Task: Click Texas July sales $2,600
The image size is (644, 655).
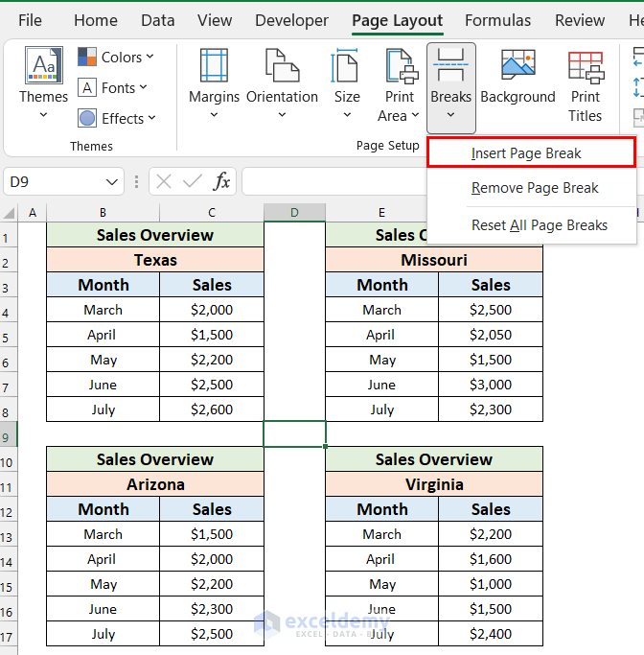Action: point(212,409)
